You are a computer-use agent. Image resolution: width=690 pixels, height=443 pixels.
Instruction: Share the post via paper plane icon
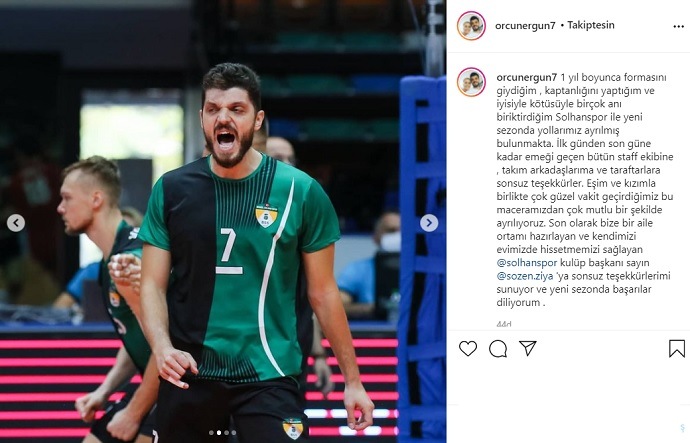tap(528, 348)
